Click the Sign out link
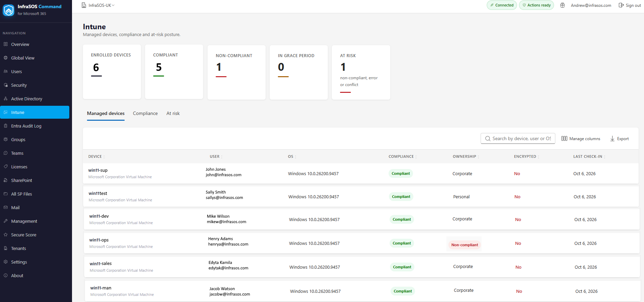Screen dimensions: 644x302 point(630,5)
